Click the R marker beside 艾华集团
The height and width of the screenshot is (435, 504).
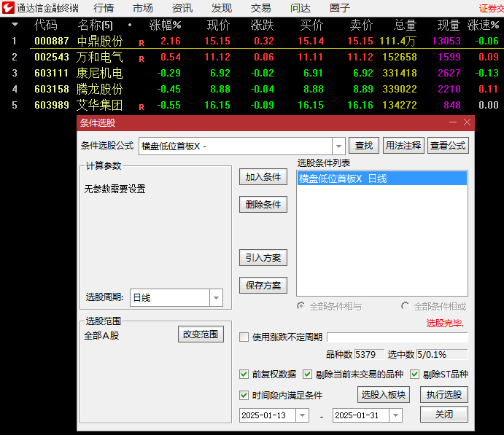141,107
